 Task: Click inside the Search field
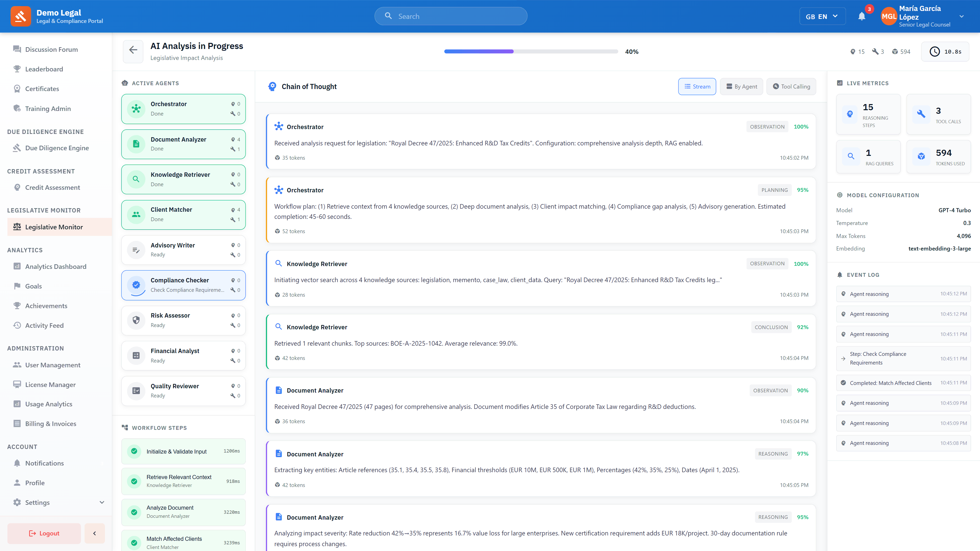(x=450, y=16)
